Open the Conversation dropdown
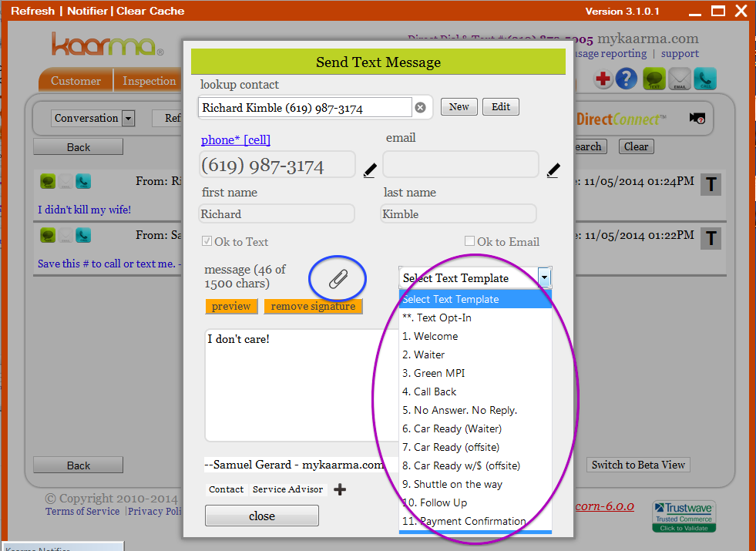This screenshot has width=756, height=551. point(92,118)
